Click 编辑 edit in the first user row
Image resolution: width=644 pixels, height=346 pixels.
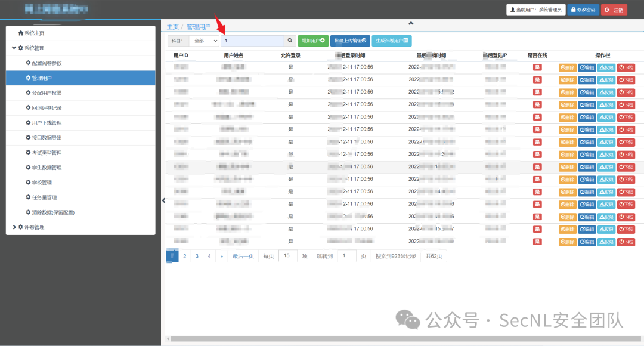point(587,67)
